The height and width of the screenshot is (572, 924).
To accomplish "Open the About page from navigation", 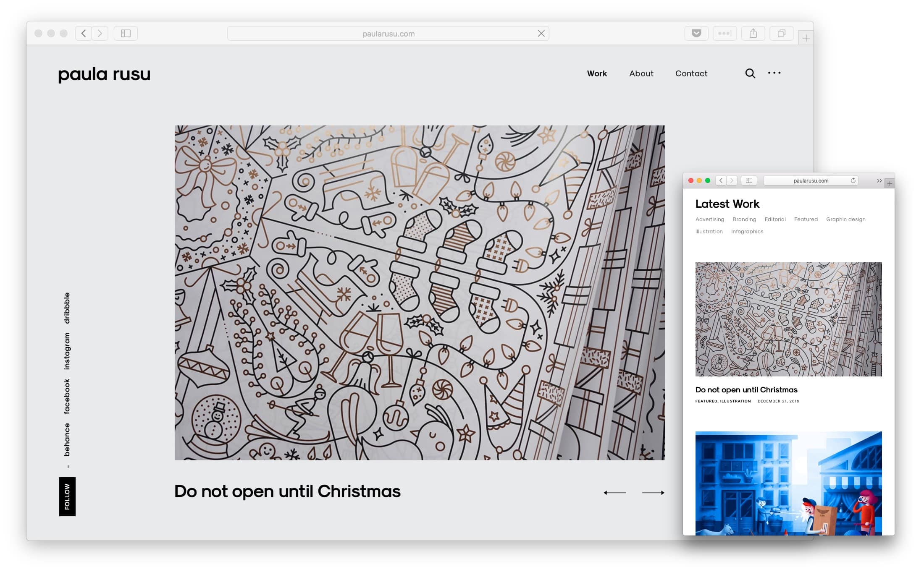I will [x=641, y=73].
